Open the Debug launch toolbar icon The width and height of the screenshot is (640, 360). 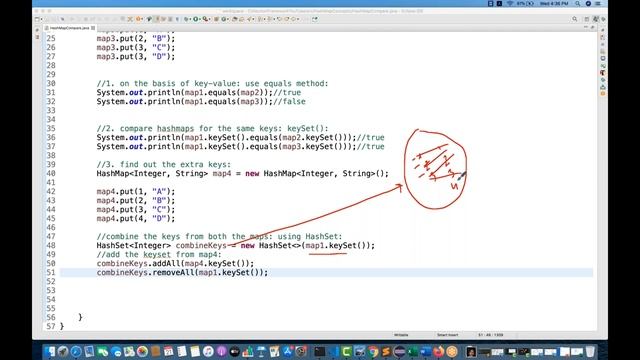[186, 19]
